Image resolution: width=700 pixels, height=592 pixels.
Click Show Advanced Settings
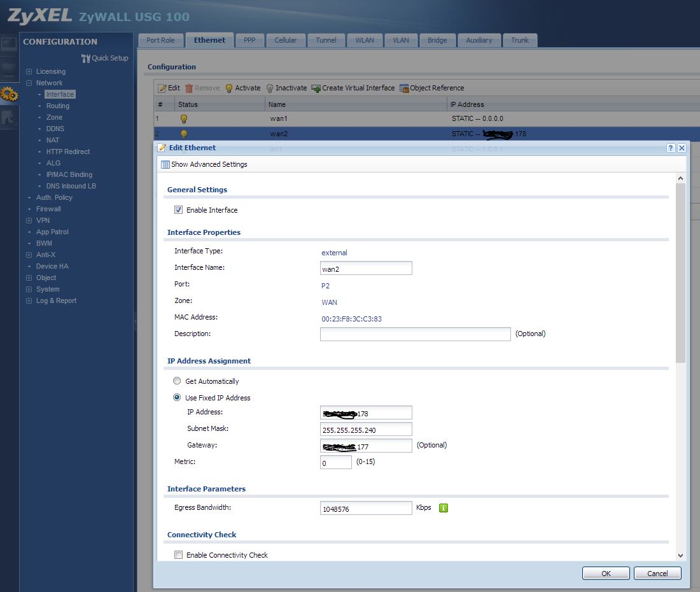click(204, 164)
